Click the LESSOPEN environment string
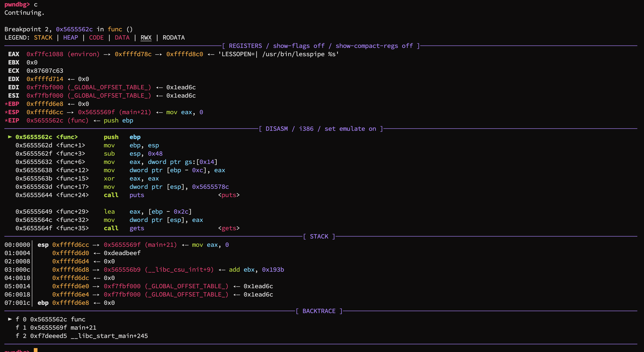 point(279,54)
